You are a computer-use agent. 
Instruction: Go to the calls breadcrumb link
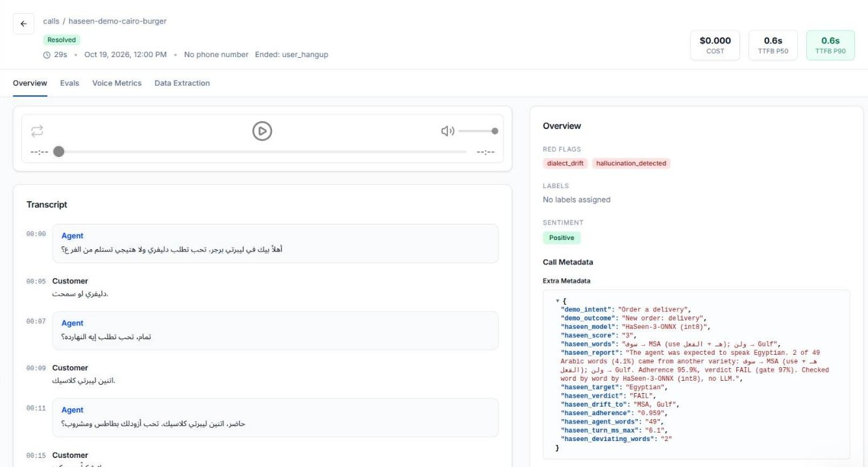click(x=51, y=21)
